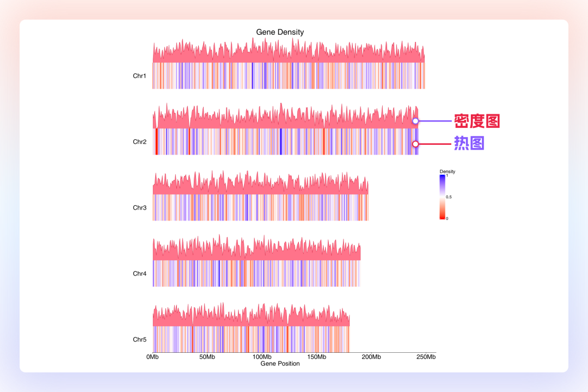The image size is (588, 392).
Task: Click the 250Mb x-axis tick label
Action: click(426, 357)
